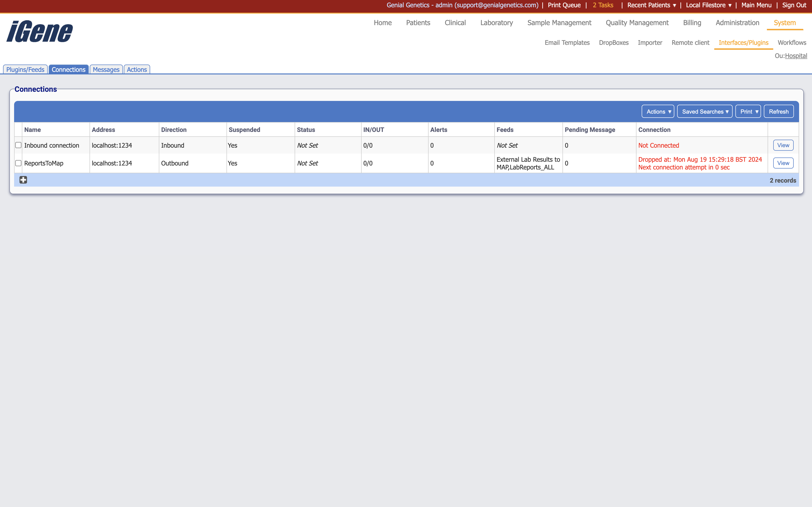The width and height of the screenshot is (812, 507).
Task: Check the ReportsToMap row checkbox
Action: [18, 163]
